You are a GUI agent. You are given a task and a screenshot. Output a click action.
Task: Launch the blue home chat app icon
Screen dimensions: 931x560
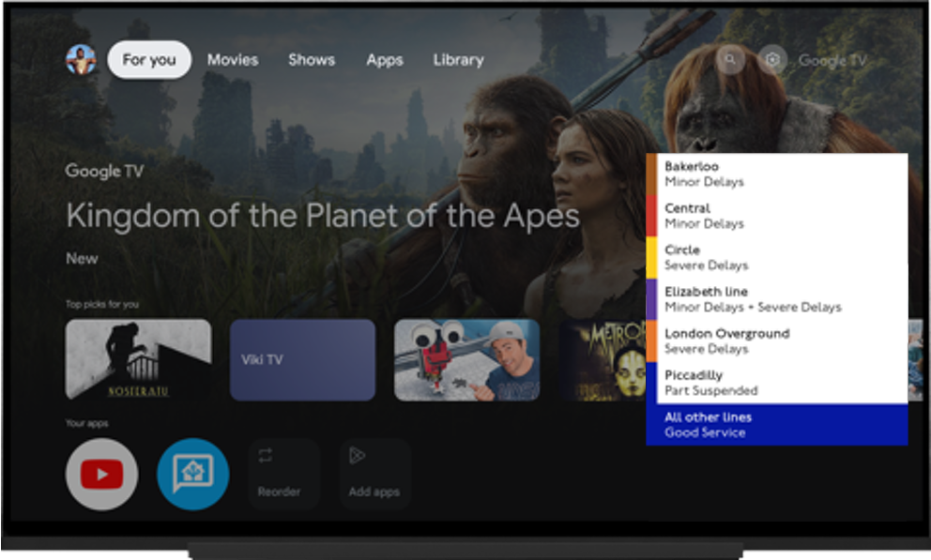tap(193, 474)
